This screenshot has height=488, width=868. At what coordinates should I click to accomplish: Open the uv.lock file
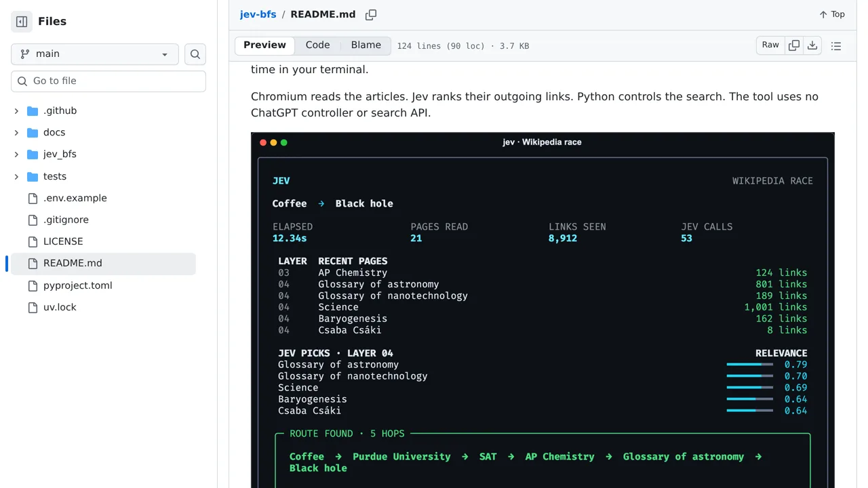(x=60, y=307)
